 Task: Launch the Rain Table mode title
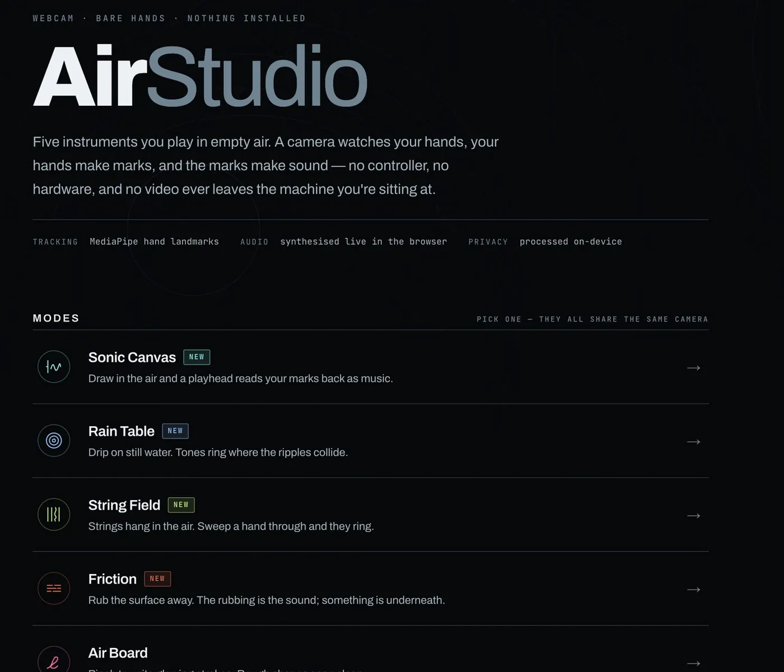(x=122, y=431)
